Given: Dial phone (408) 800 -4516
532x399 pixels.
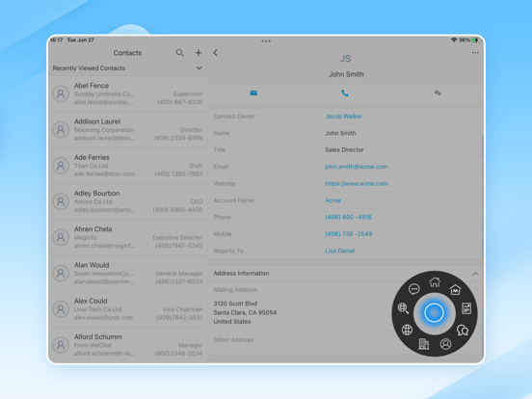Looking at the screenshot, I should tap(348, 217).
